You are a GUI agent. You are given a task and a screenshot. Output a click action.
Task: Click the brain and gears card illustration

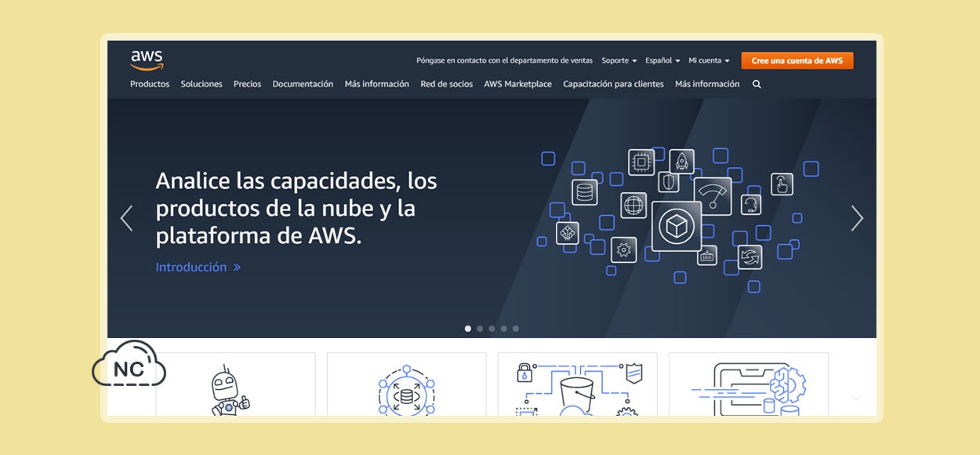pos(748,388)
